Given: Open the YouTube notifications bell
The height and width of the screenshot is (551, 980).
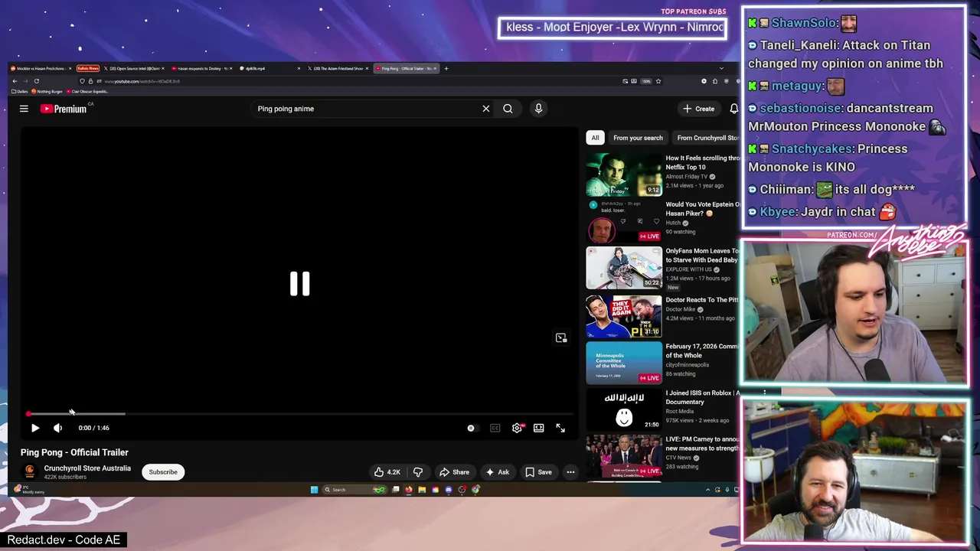Looking at the screenshot, I should tap(733, 109).
